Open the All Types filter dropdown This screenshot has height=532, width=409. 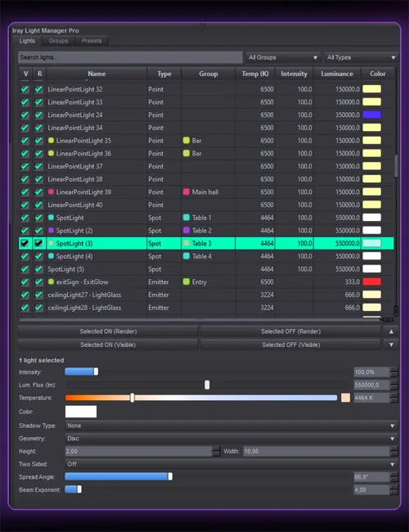tap(362, 57)
